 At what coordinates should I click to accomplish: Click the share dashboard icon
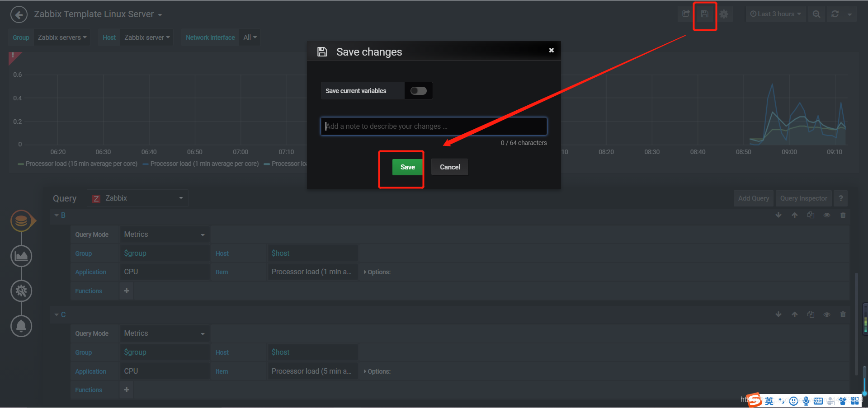coord(686,14)
